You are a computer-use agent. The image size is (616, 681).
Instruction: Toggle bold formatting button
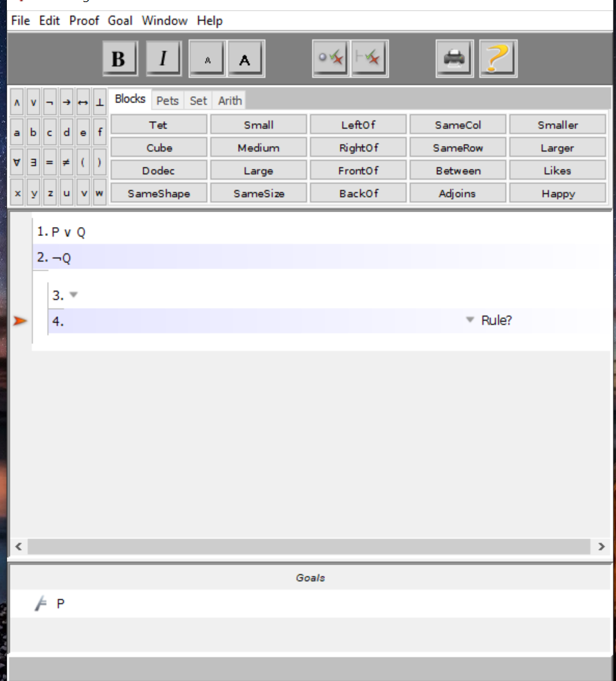pos(120,59)
